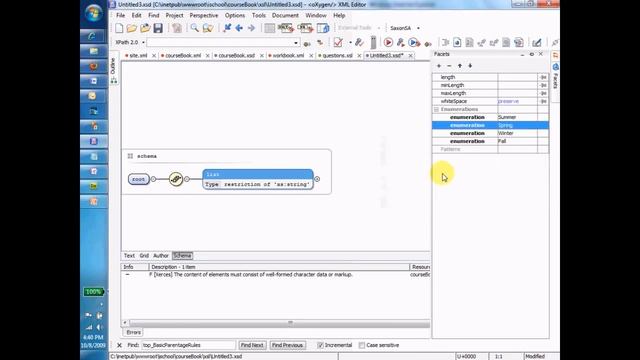Collapse the Enumerations group
Screen dimensions: 640x360
coord(436,109)
